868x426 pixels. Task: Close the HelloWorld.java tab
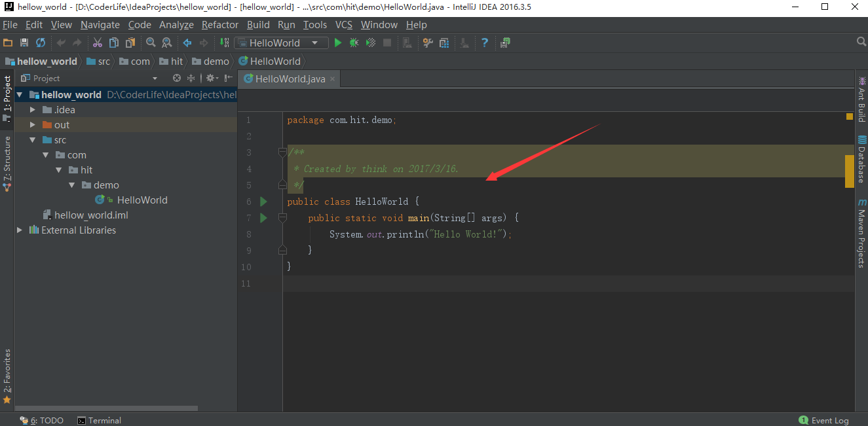333,79
